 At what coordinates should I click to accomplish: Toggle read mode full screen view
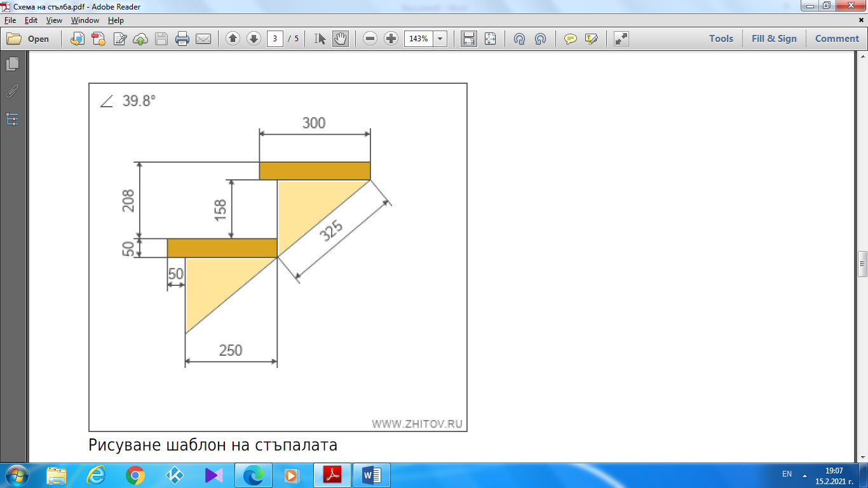[x=621, y=39]
